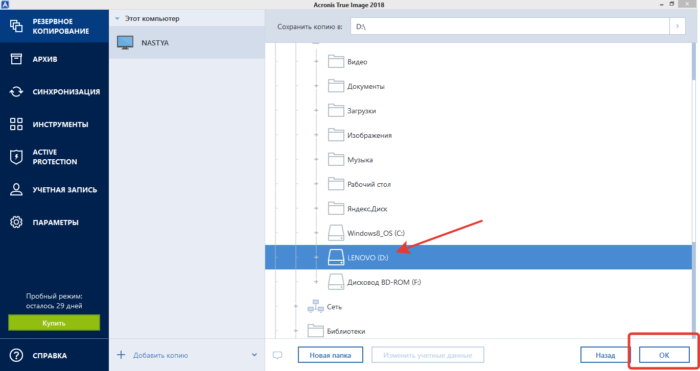The image size is (700, 371).
Task: Expand the Рабочий стол folder node
Action: click(316, 184)
